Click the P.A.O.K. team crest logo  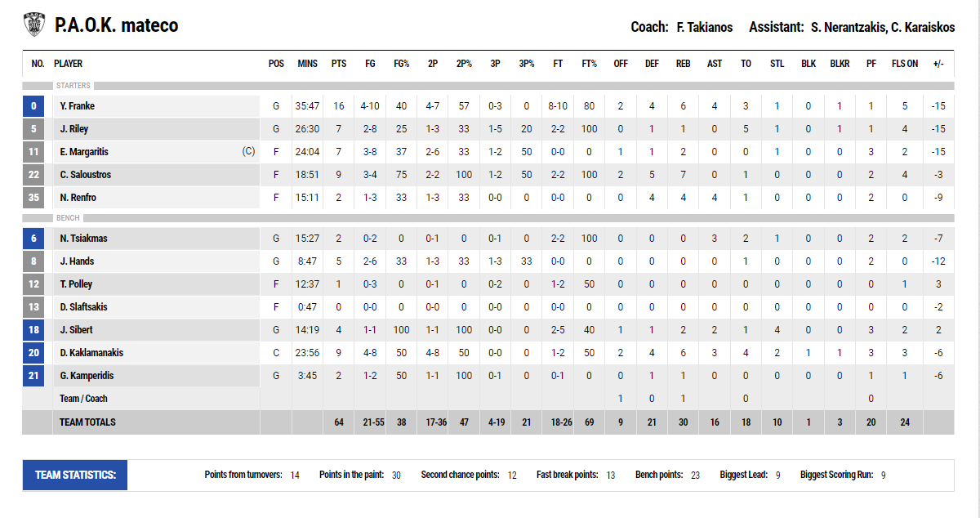pos(34,25)
